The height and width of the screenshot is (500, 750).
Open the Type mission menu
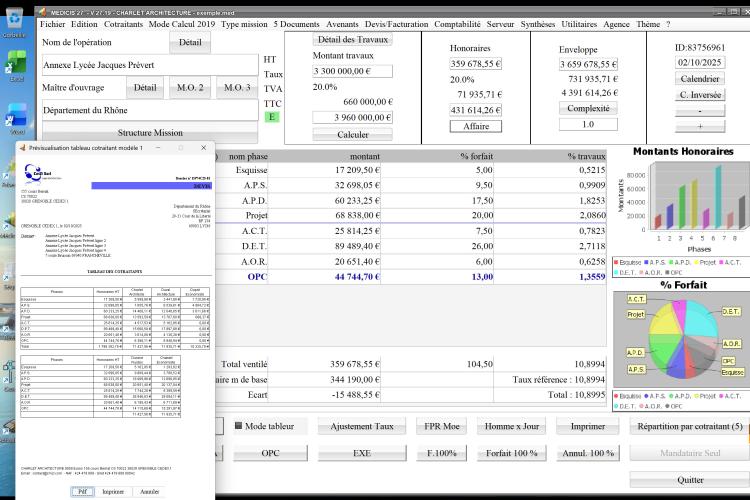[x=244, y=24]
